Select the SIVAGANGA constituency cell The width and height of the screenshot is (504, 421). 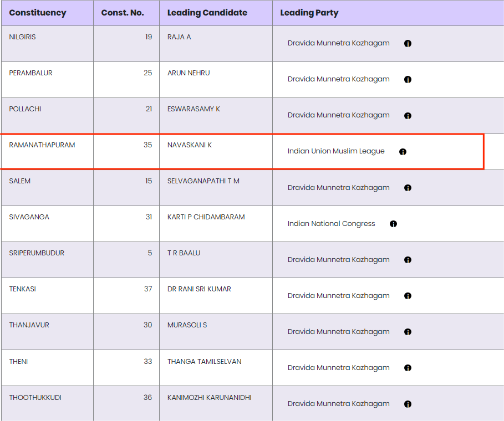point(29,217)
